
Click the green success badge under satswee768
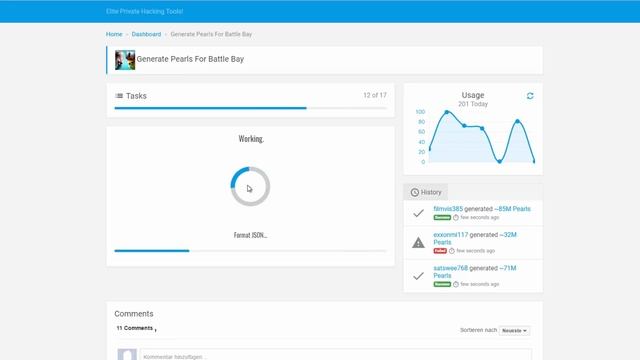442,284
